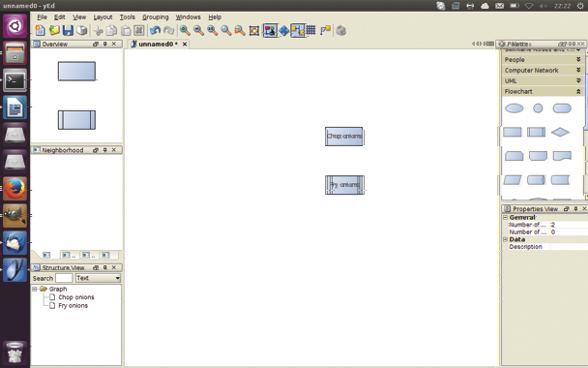Zoom out with the minus magnifier

(x=198, y=30)
